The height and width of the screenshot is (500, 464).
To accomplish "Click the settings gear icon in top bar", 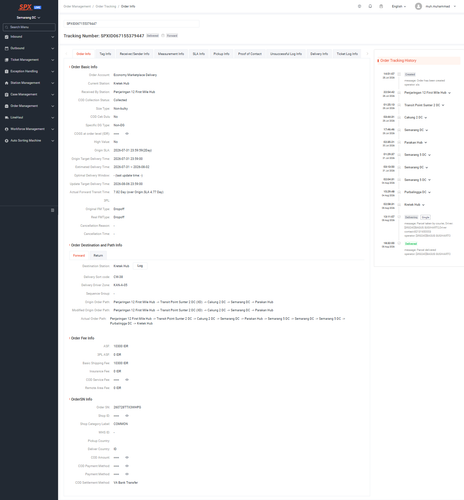I will (x=359, y=6).
